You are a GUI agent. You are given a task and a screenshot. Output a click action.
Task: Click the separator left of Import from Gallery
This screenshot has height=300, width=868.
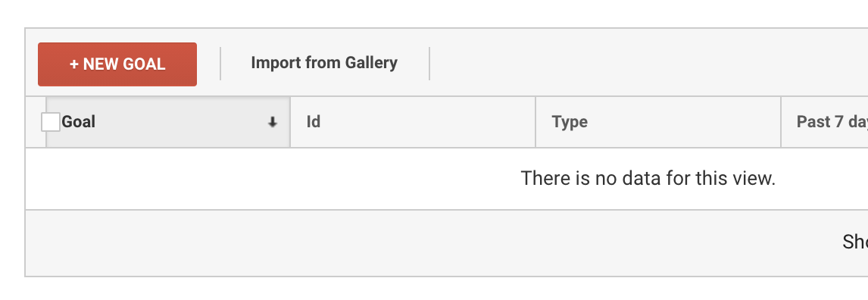coord(220,64)
